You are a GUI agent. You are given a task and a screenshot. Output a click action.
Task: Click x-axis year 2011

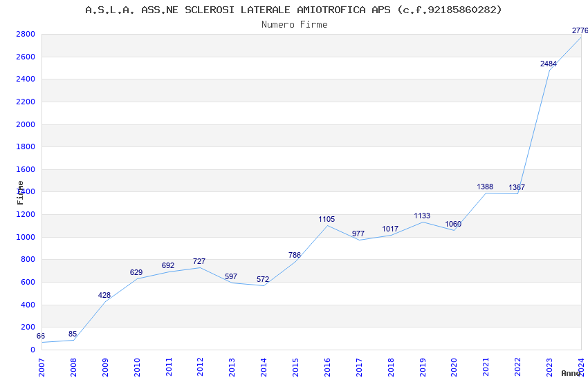tap(168, 368)
